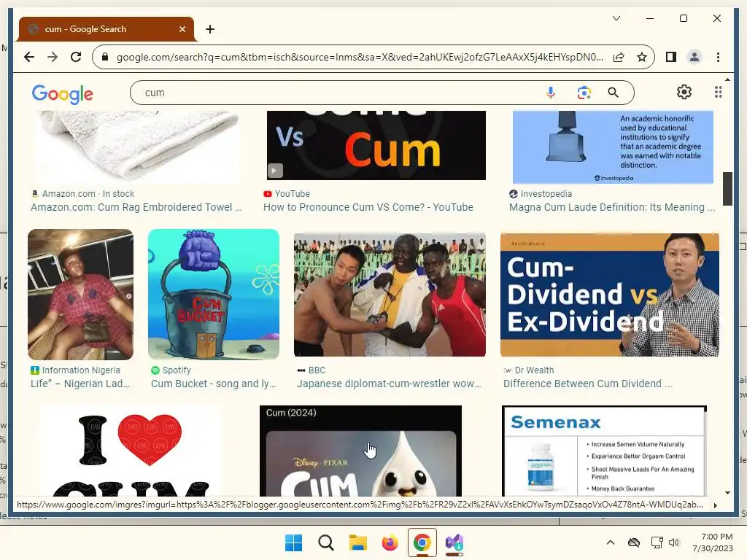Bookmark this tab with the star icon
Image resolution: width=747 pixels, height=560 pixels.
tap(642, 57)
